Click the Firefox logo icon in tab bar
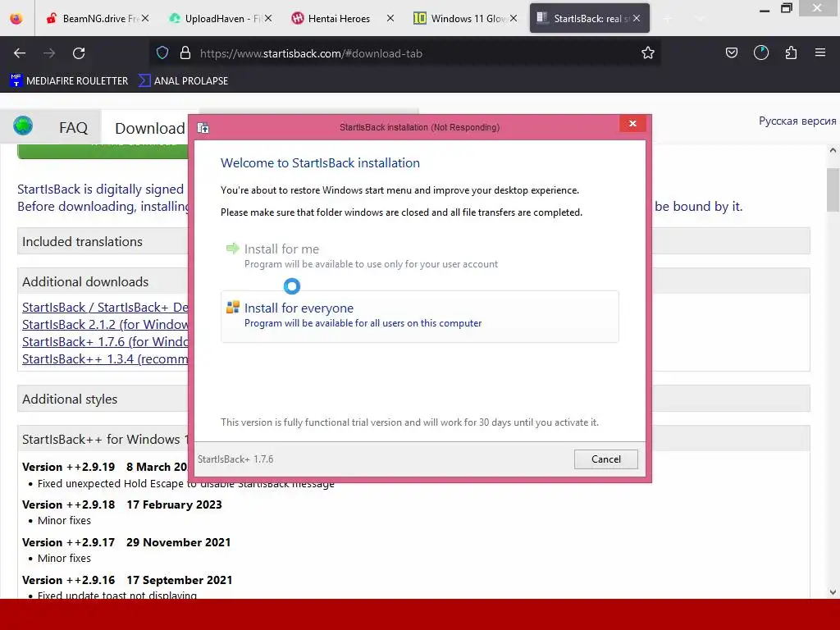This screenshot has width=840, height=630. (16, 18)
